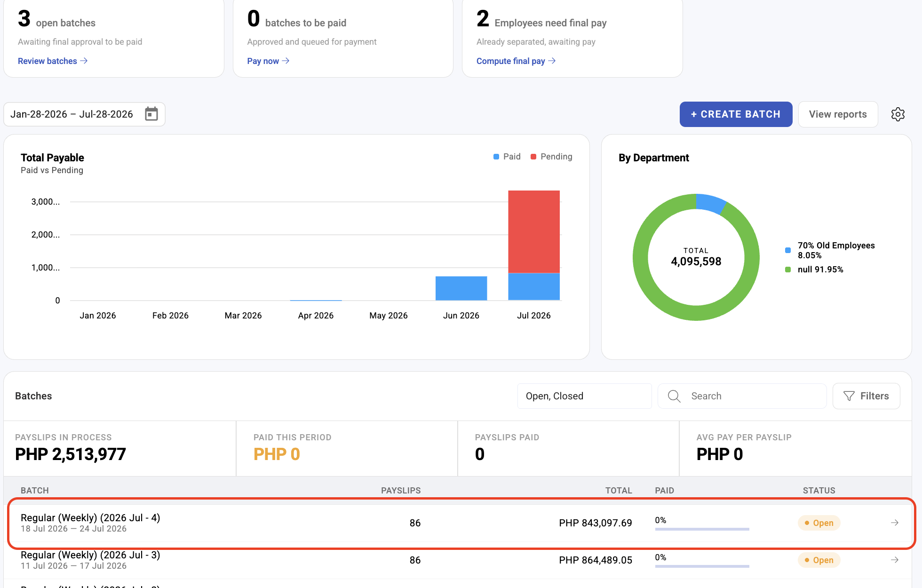The width and height of the screenshot is (922, 588).
Task: Click Review batches link
Action: pos(53,61)
